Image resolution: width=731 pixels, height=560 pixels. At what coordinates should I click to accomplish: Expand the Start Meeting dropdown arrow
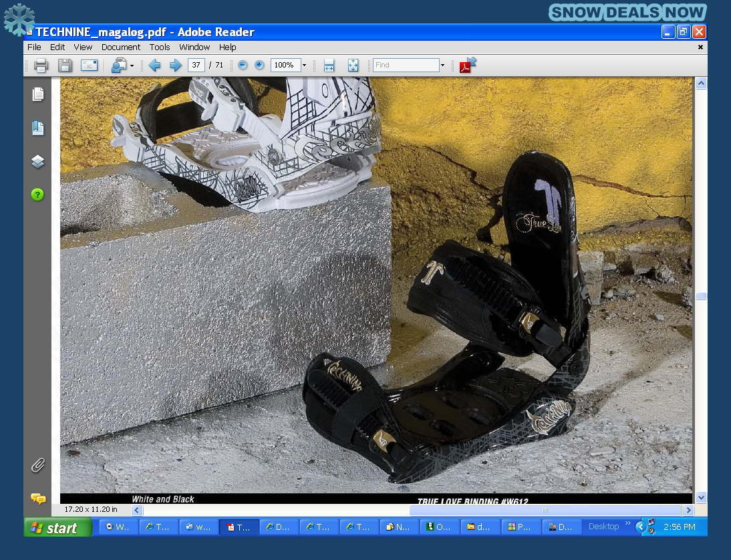pyautogui.click(x=132, y=65)
